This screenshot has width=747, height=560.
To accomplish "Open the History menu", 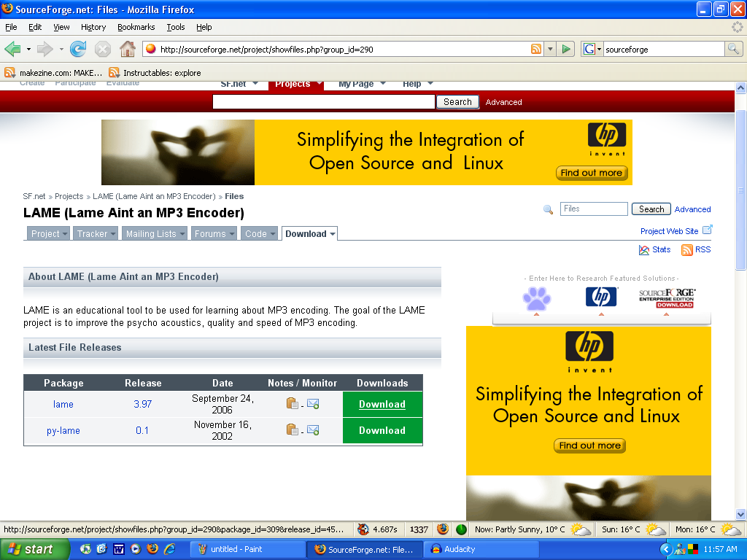I will pyautogui.click(x=93, y=27).
